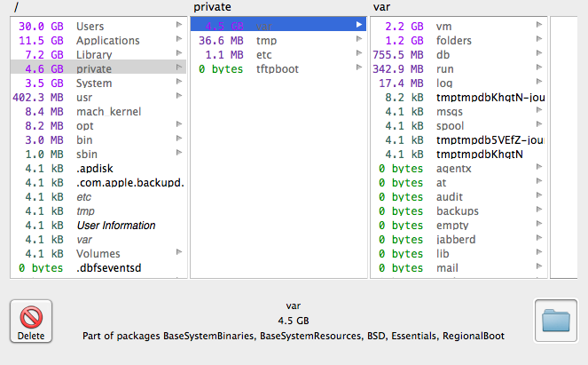This screenshot has height=365, width=588.
Task: Select the highlighted var row in private column
Action: tap(278, 25)
